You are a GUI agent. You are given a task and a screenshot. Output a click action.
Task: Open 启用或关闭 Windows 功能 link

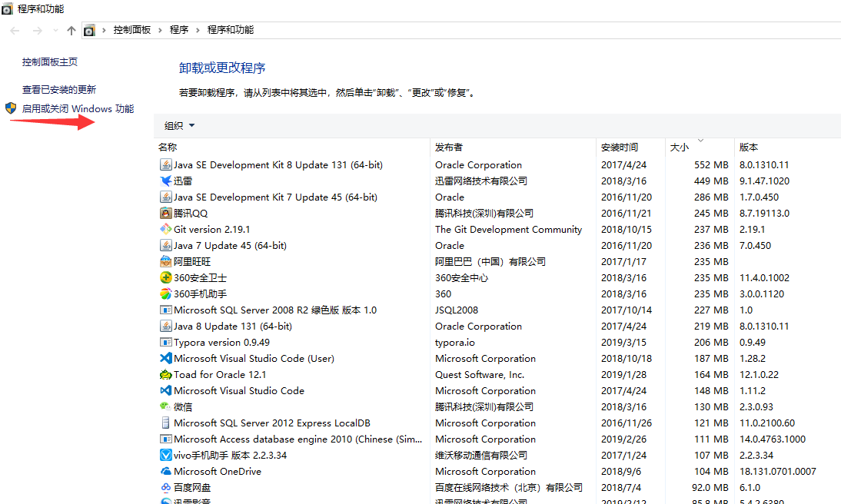coord(78,109)
